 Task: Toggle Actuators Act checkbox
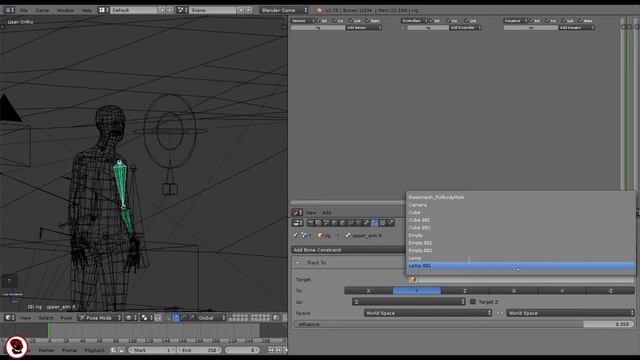click(x=547, y=20)
